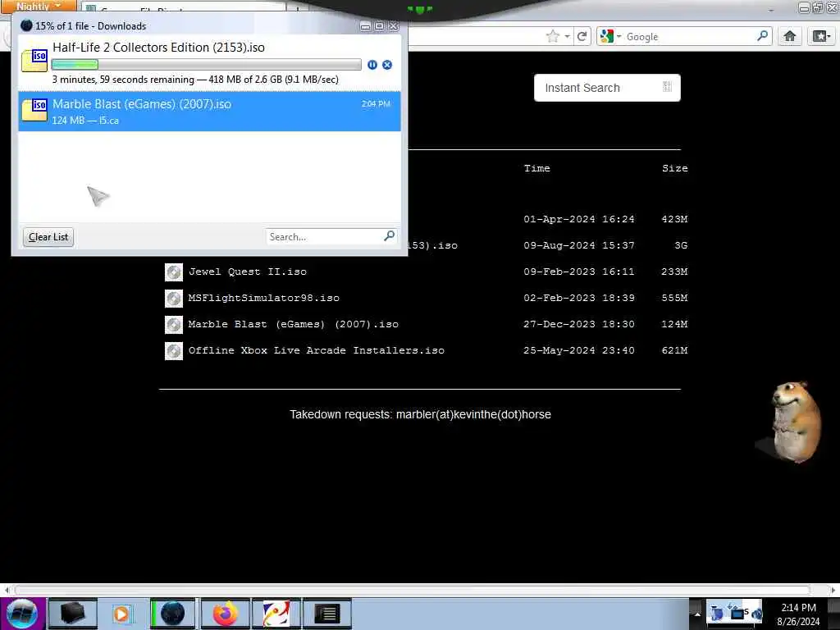
Task: Sort listing by the Time column
Action: (x=536, y=168)
